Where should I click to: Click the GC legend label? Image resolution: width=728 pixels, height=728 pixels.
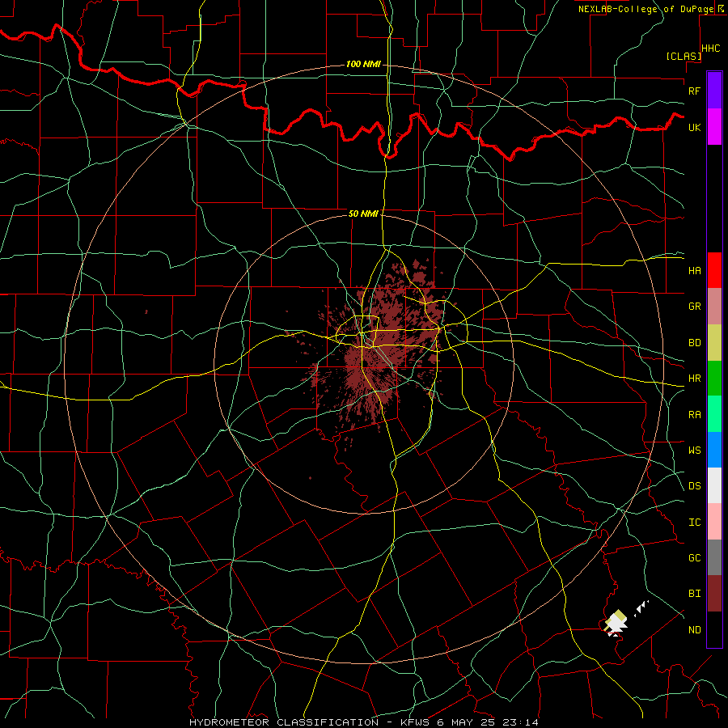coord(694,558)
